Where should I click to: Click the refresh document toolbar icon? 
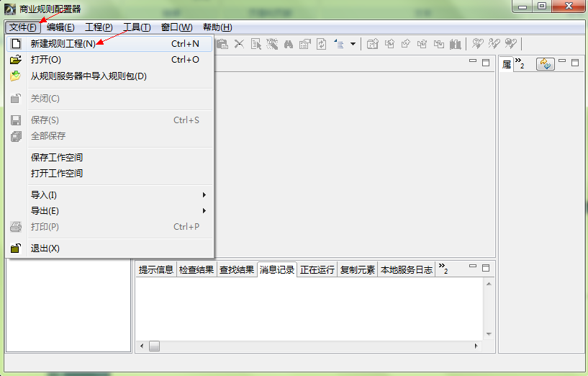[322, 44]
